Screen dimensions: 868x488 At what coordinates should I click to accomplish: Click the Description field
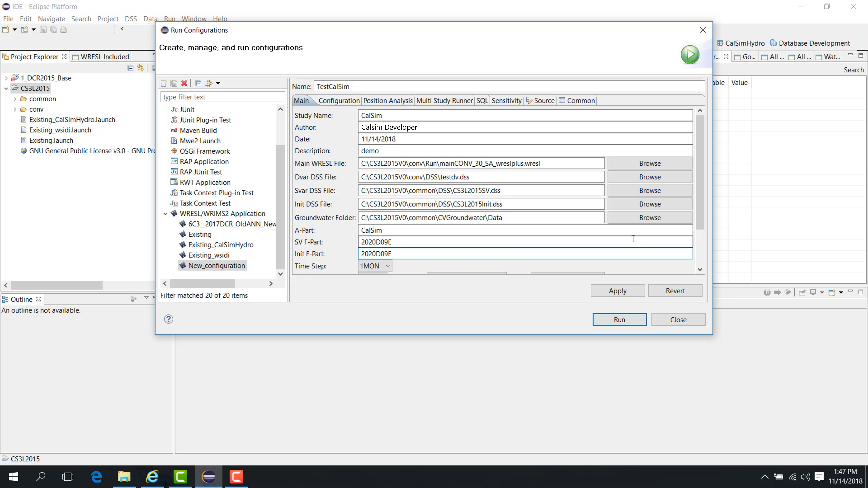pyautogui.click(x=525, y=151)
